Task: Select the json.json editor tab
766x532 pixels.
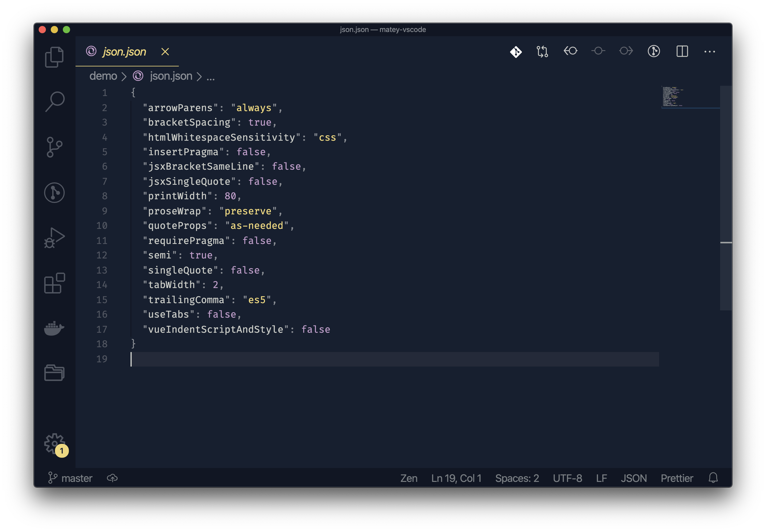Action: pyautogui.click(x=124, y=52)
